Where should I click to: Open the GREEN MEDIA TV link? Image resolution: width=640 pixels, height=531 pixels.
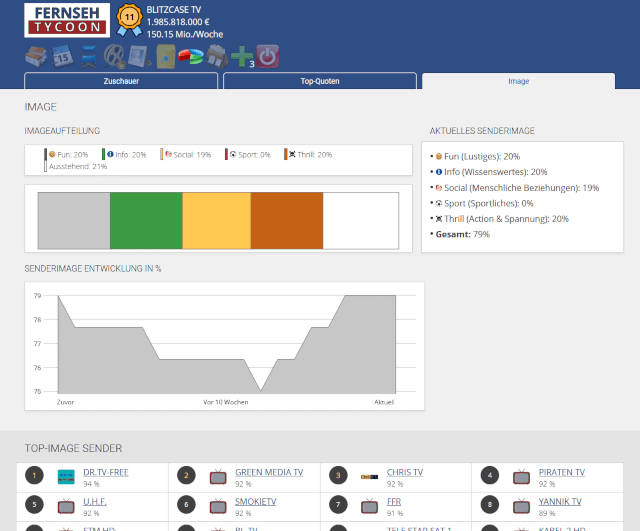(x=269, y=472)
